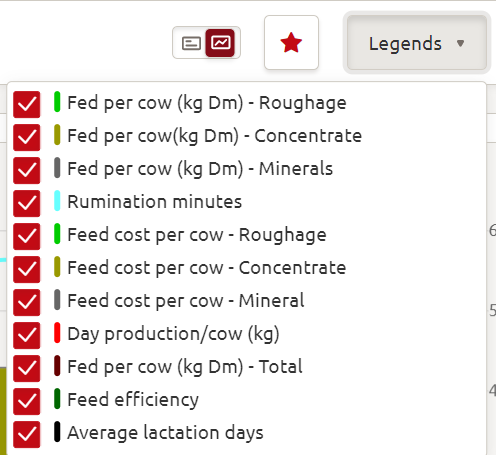This screenshot has width=496, height=455.
Task: Click the dark green Feed efficiency swatch
Action: pyautogui.click(x=57, y=399)
